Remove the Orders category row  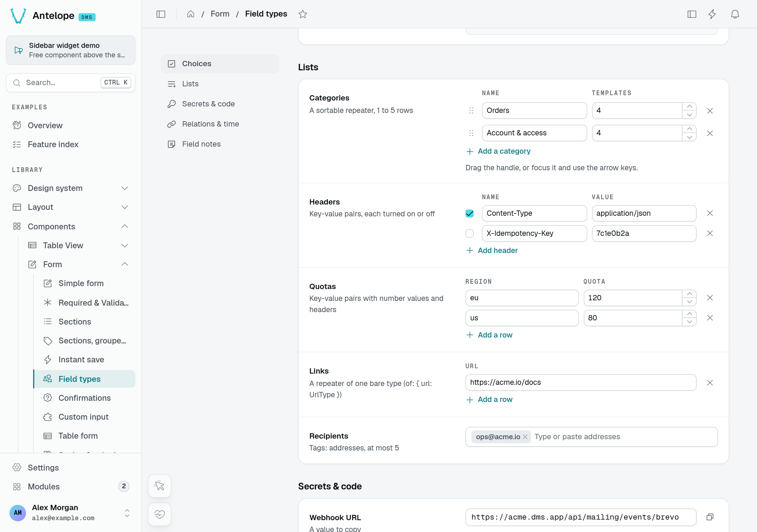point(710,111)
